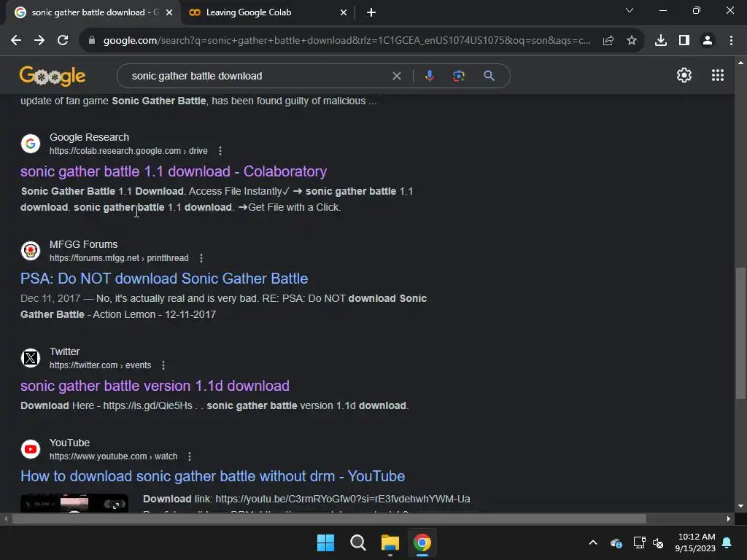
Task: Start voice search with microphone icon
Action: 429,76
